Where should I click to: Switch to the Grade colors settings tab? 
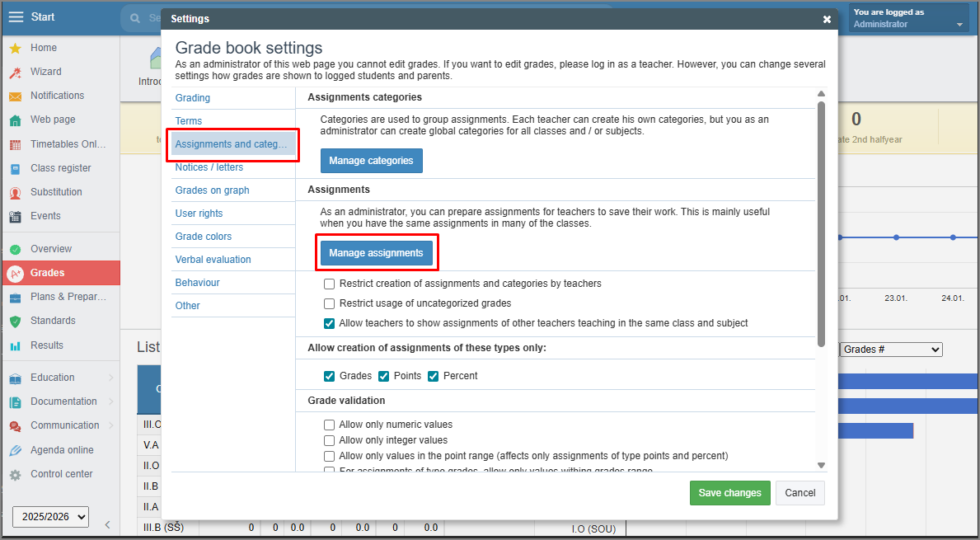204,237
